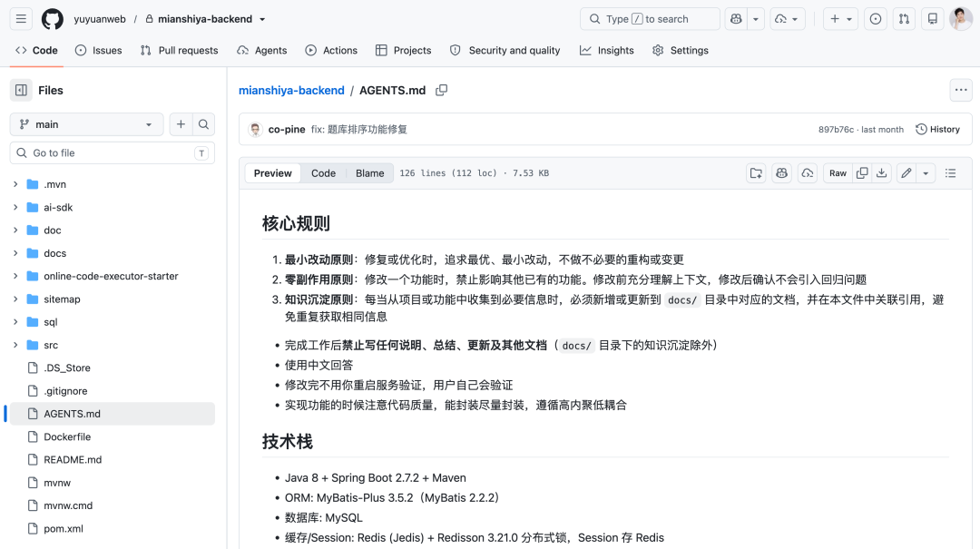Open more file actions ellipsis menu
The image size is (980, 549).
(961, 90)
